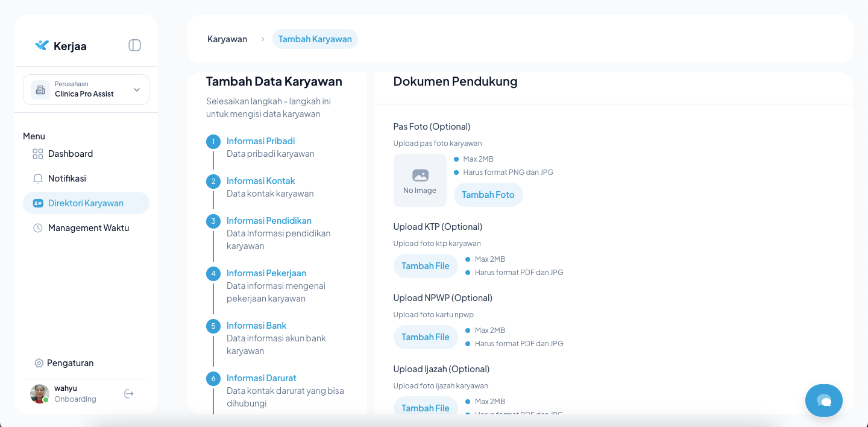This screenshot has height=427, width=868.
Task: Collapse the sidebar using the panel icon
Action: 134,45
